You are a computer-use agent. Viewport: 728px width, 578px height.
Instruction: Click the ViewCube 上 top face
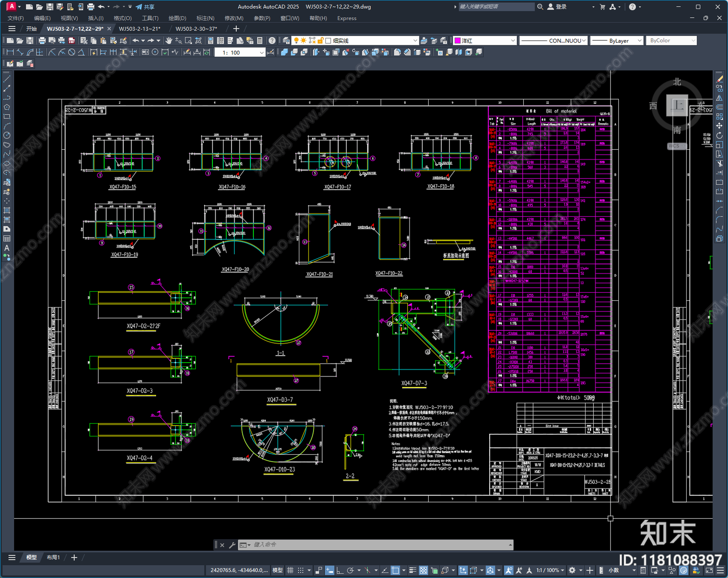(677, 106)
